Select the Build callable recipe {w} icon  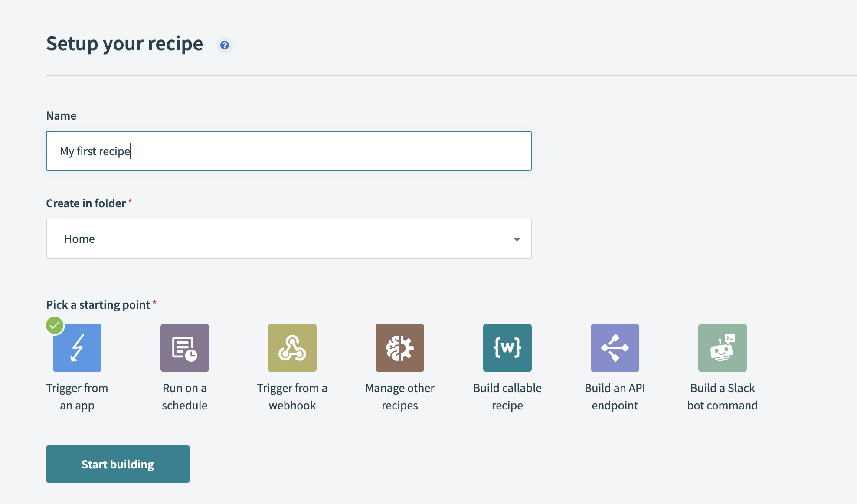pyautogui.click(x=507, y=347)
